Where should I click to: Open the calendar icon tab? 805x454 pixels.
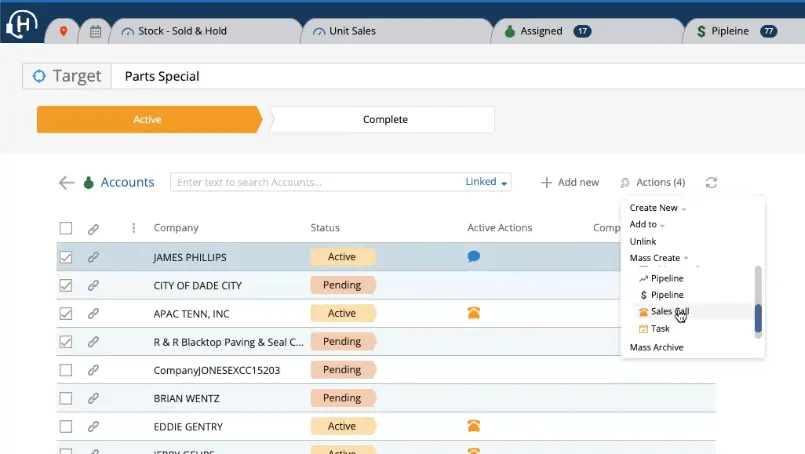[x=95, y=31]
